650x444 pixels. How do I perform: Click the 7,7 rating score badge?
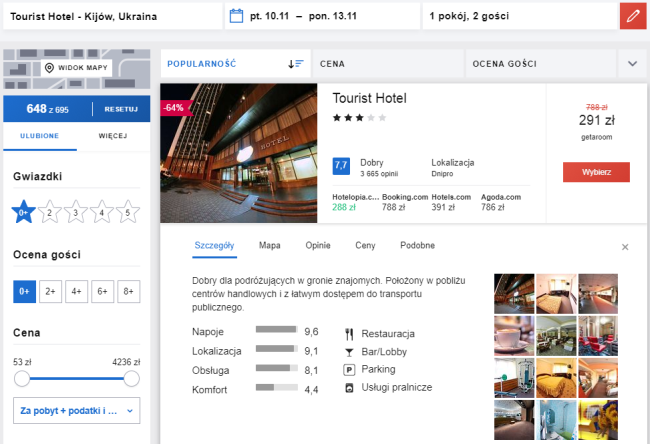tap(340, 165)
